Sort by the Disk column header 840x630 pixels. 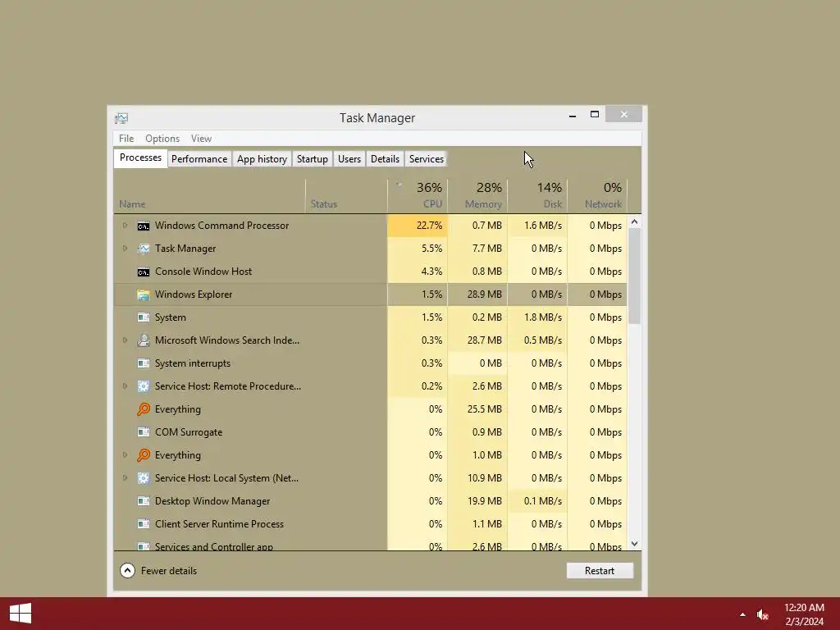[538, 195]
